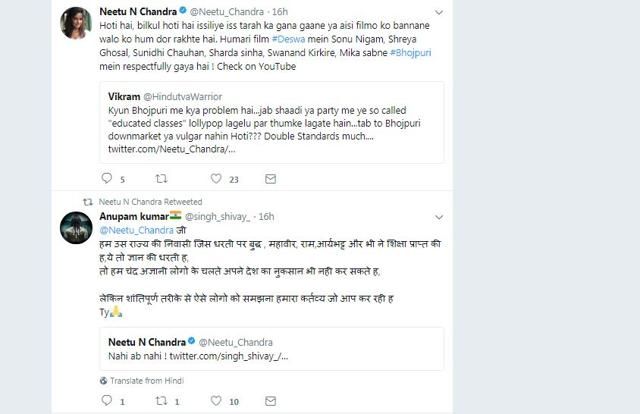Image resolution: width=640 pixels, height=414 pixels.
Task: Expand options chevron on Neetu's tweet
Action: 439,13
